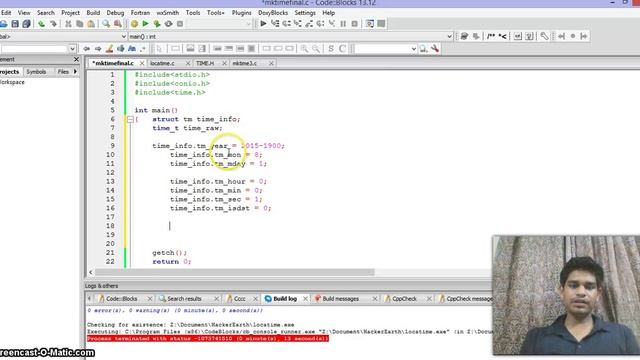Show more Management tabs arrow
Viewport: 640px width, 360px height.
click(x=75, y=71)
